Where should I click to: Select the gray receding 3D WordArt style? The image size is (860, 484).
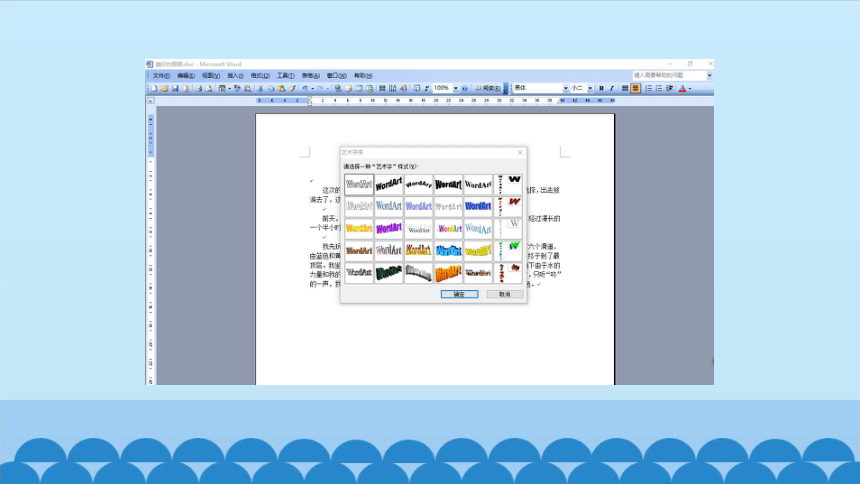[418, 273]
